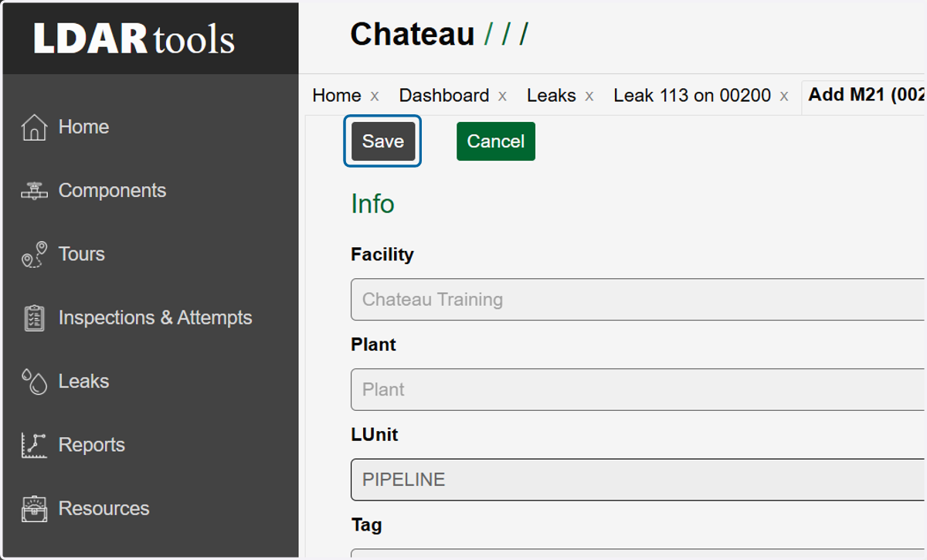Click the Facility label

click(x=382, y=254)
